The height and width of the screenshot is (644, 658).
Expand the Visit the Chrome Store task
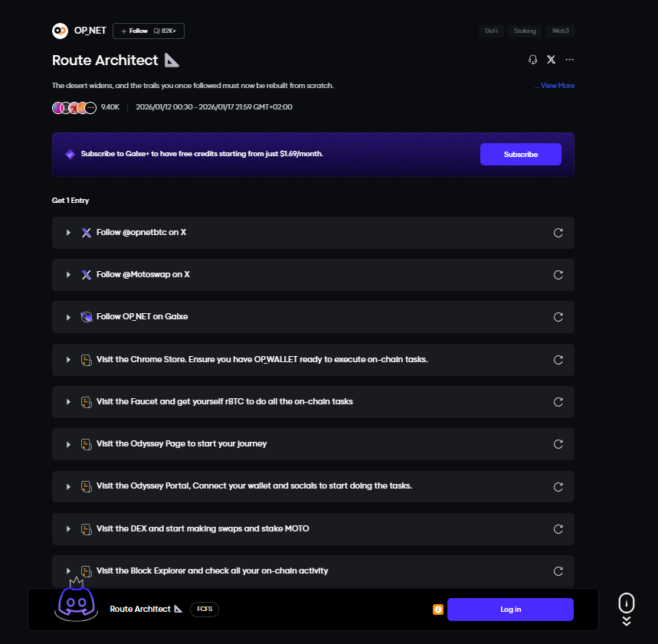pos(68,360)
